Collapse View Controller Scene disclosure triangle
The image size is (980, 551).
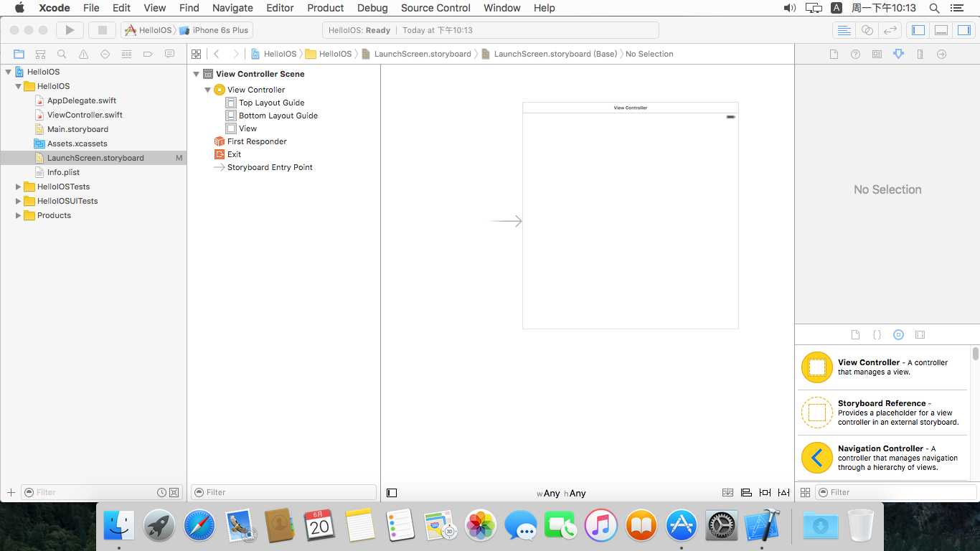[x=196, y=74]
